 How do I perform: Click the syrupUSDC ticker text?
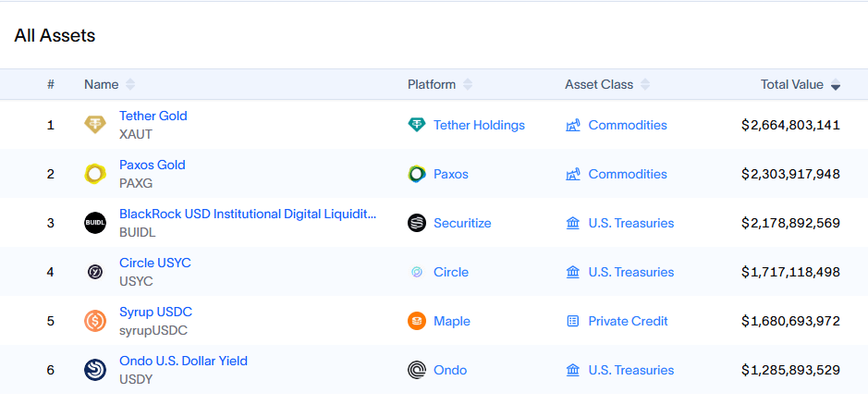tap(153, 331)
